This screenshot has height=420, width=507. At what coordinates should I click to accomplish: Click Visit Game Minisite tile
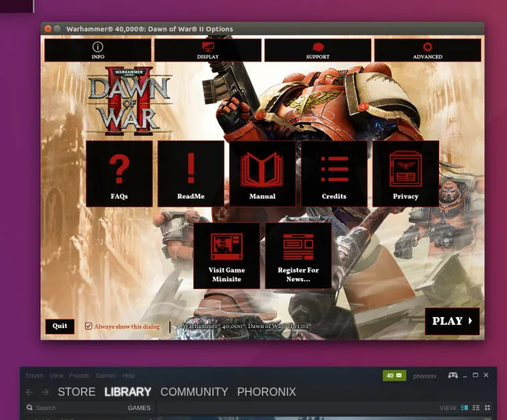click(x=227, y=256)
